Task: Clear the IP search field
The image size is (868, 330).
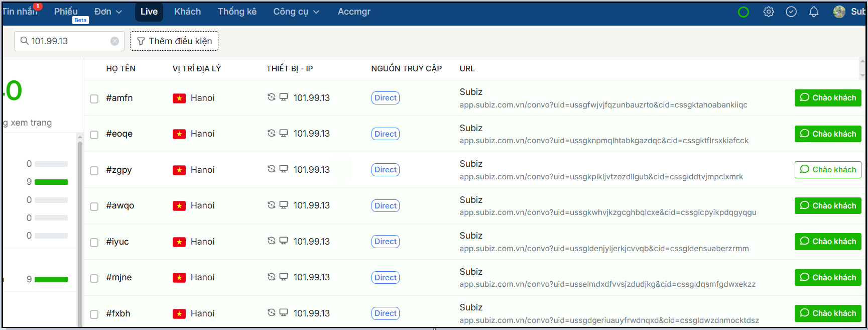Action: tap(114, 41)
